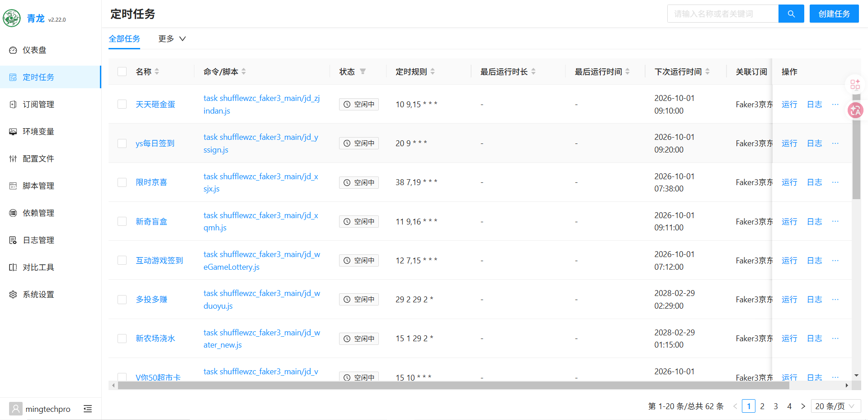This screenshot has width=868, height=420.
Task: Open the 仪表盘 dashboard icon
Action: [x=13, y=50]
